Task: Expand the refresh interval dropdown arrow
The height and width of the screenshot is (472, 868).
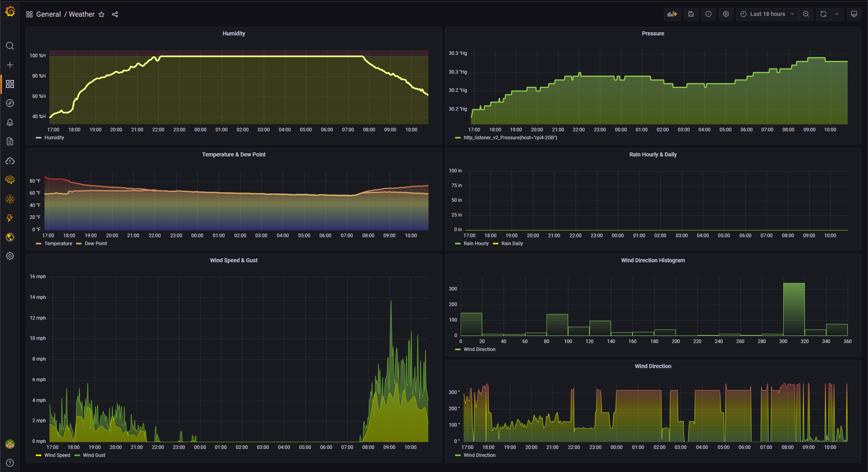Action: [x=837, y=14]
